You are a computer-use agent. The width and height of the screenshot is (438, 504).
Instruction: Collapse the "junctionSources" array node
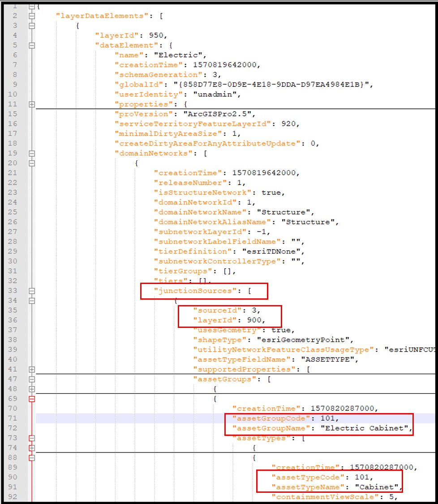(31, 290)
